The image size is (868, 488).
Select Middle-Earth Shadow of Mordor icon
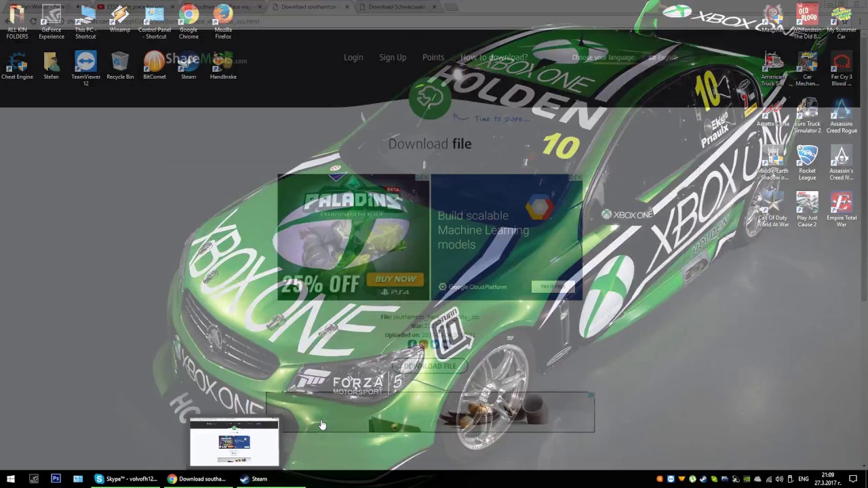(772, 163)
